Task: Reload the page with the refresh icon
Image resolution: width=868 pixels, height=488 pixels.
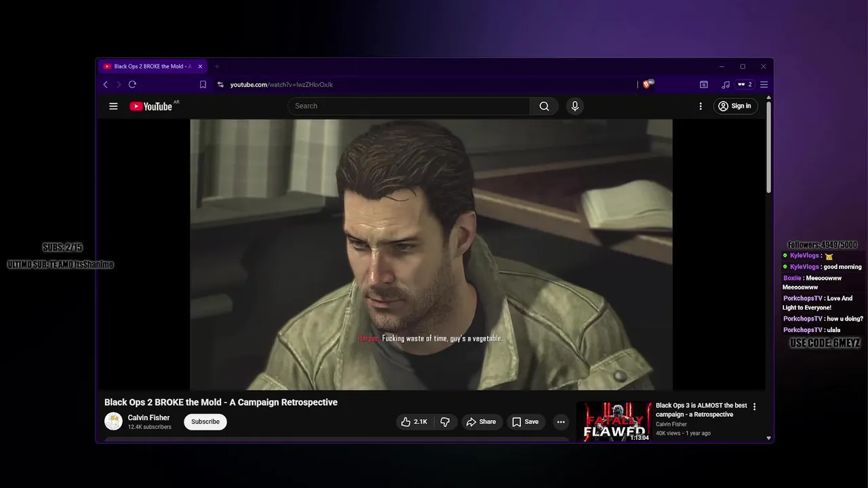Action: coord(132,85)
